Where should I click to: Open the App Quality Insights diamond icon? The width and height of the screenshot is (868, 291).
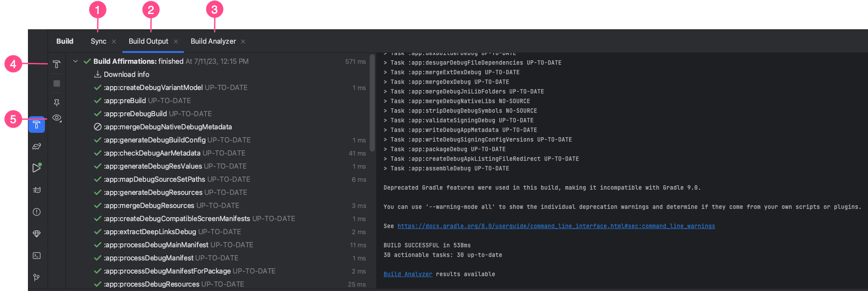coord(37,234)
